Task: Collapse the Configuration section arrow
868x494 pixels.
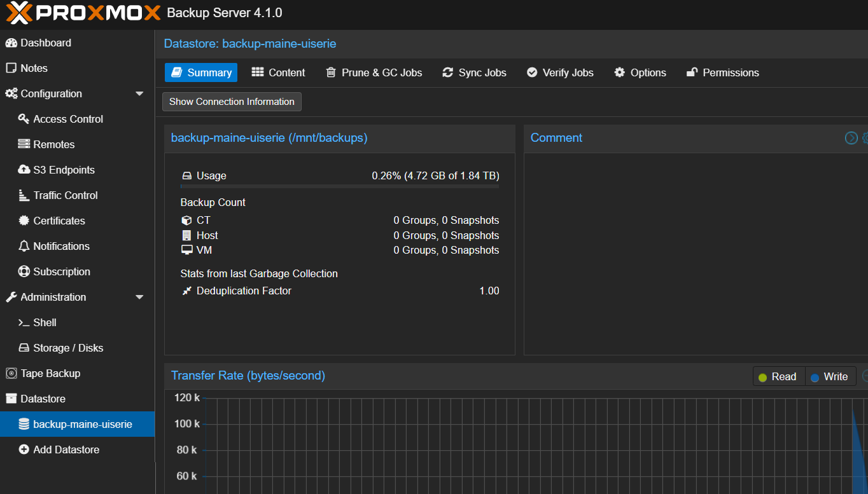Action: [139, 93]
